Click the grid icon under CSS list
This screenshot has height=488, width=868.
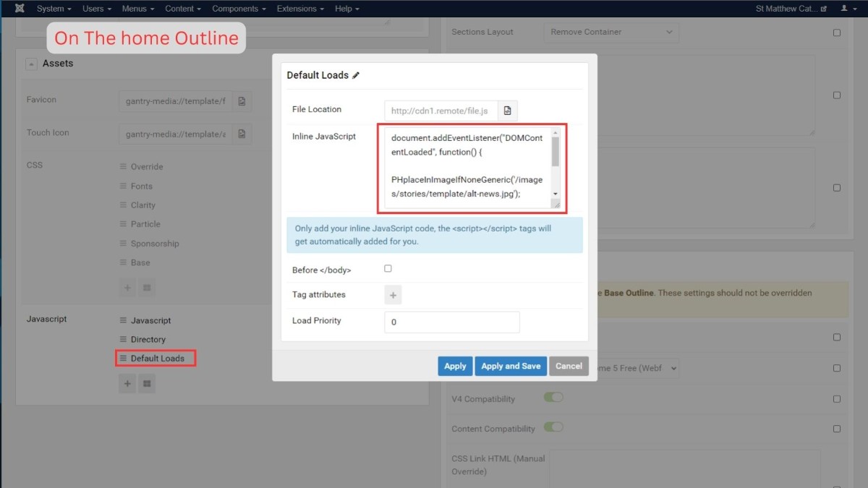147,288
